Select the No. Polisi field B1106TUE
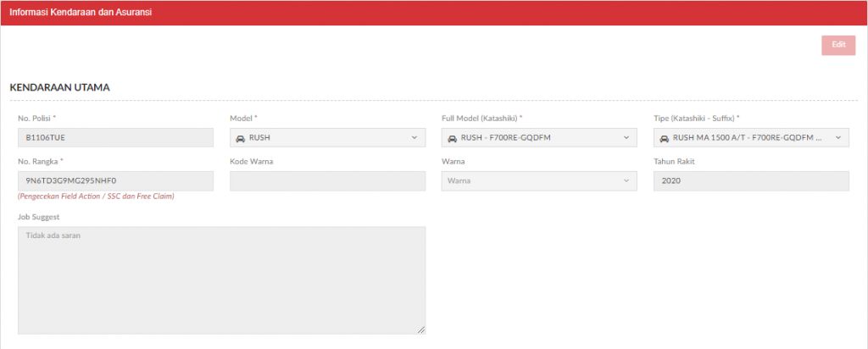Image resolution: width=868 pixels, height=349 pixels. point(115,138)
